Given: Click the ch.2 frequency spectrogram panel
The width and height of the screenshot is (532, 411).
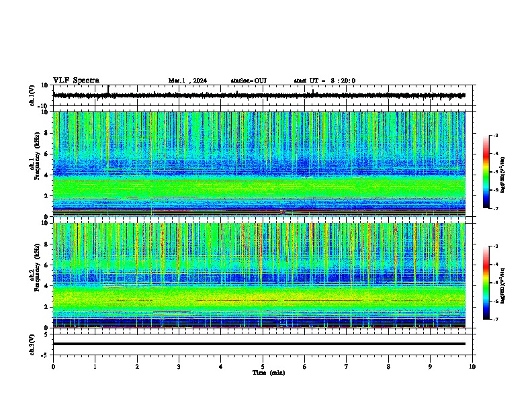Looking at the screenshot, I should coord(259,275).
